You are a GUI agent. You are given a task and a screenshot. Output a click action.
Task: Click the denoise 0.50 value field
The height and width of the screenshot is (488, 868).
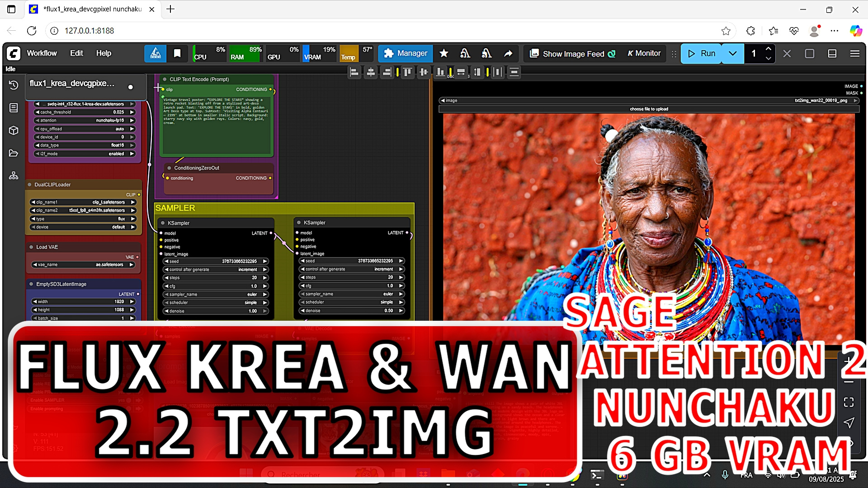pyautogui.click(x=352, y=311)
